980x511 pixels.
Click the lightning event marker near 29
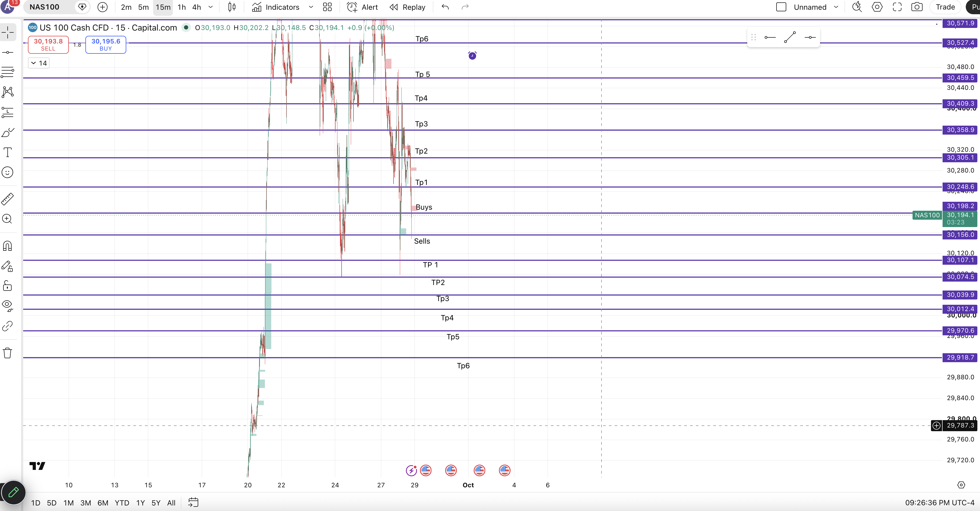(x=411, y=471)
